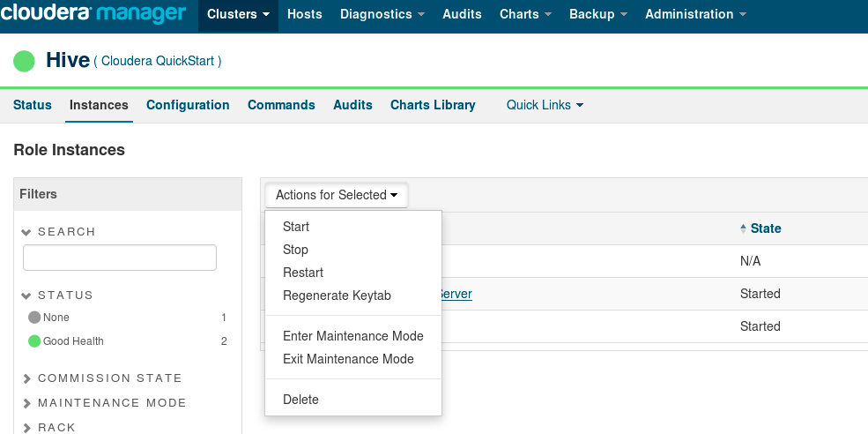The height and width of the screenshot is (434, 868).
Task: Collapse the Status filter section
Action: (26, 296)
